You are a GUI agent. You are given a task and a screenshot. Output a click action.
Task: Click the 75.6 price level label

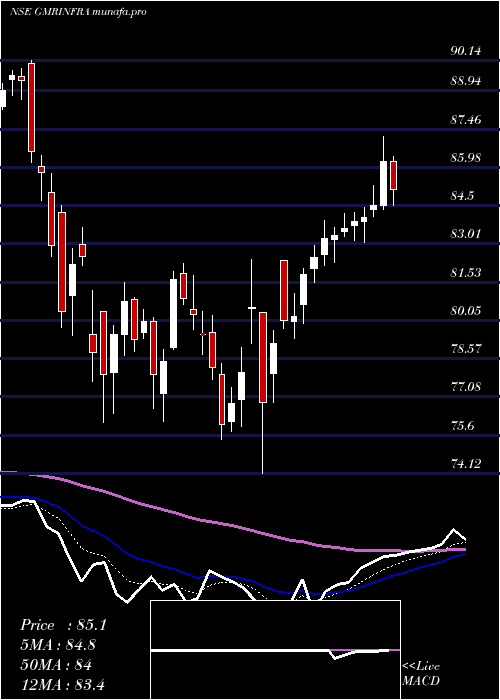coord(463,425)
